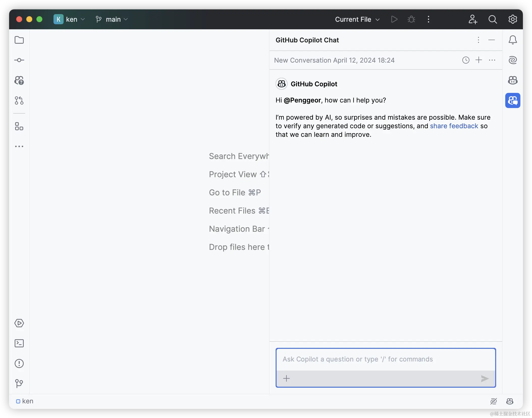This screenshot has height=418, width=532.
Task: Open Copilot Chat panel options menu
Action: [x=478, y=40]
